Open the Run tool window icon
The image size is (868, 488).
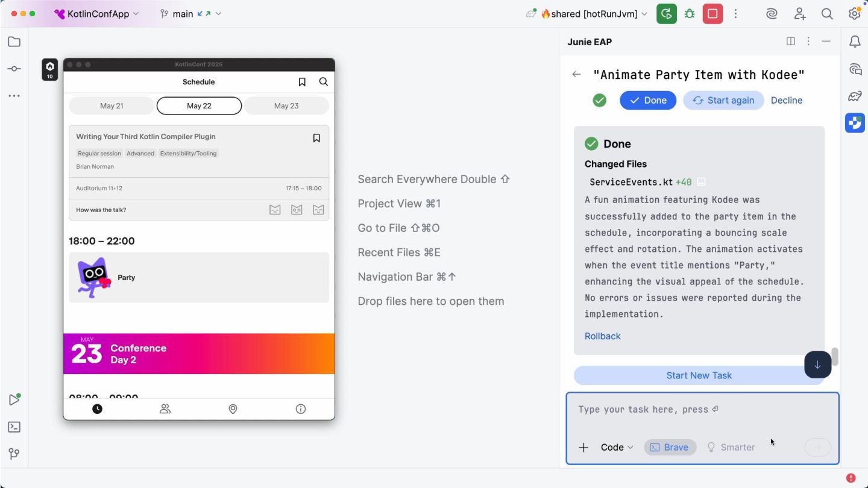[x=14, y=399]
